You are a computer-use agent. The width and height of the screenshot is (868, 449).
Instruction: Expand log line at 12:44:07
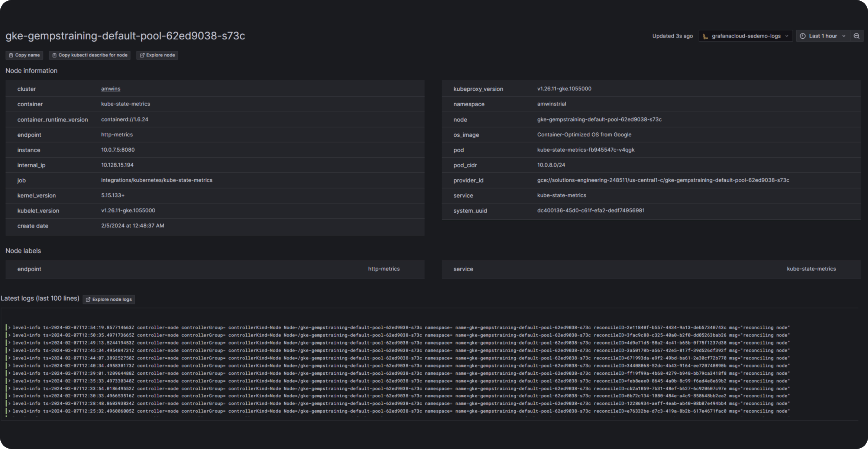point(9,358)
